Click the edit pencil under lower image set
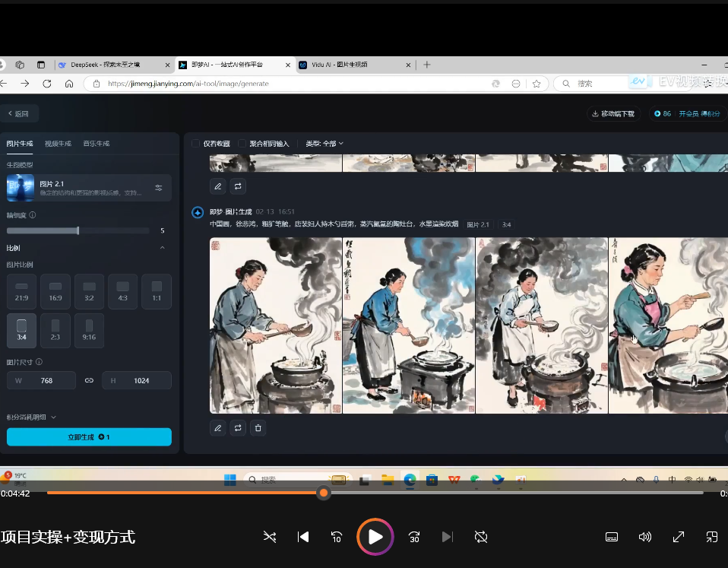This screenshot has width=728, height=568. click(218, 428)
